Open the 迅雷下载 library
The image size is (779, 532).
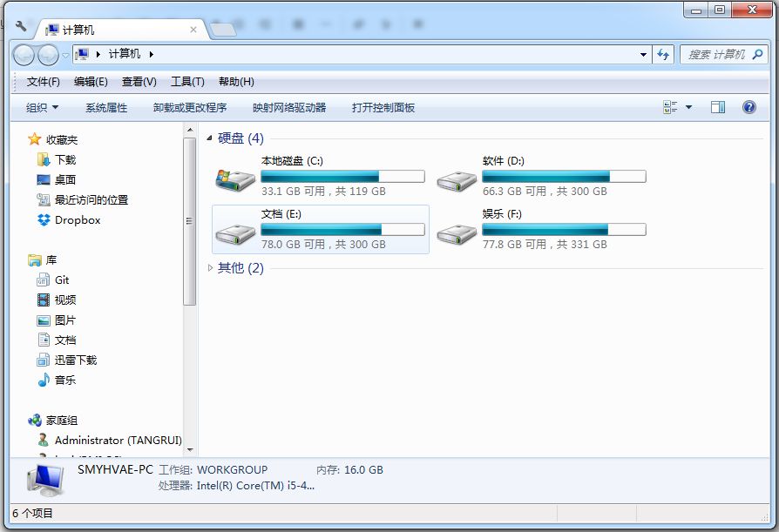[x=76, y=360]
